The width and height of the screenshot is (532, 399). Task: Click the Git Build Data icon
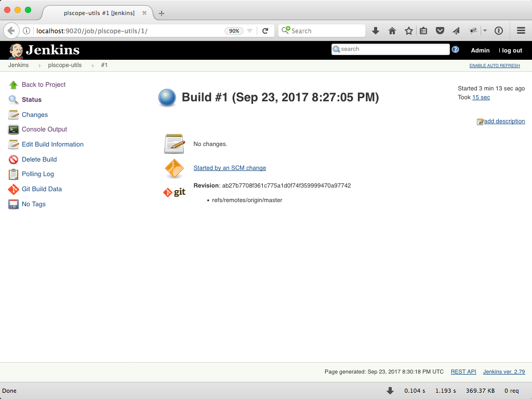tap(13, 189)
